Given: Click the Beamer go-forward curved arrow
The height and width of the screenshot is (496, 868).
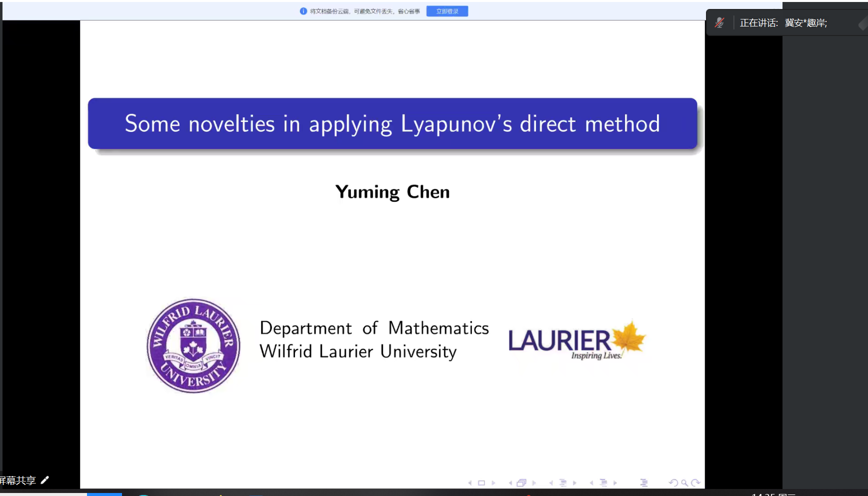Looking at the screenshot, I should 695,483.
